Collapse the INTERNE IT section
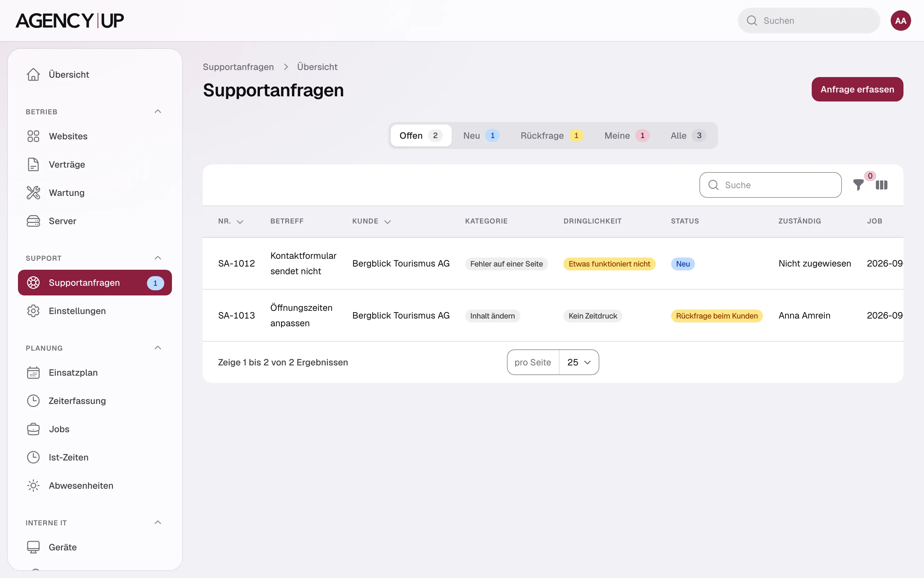 click(158, 522)
